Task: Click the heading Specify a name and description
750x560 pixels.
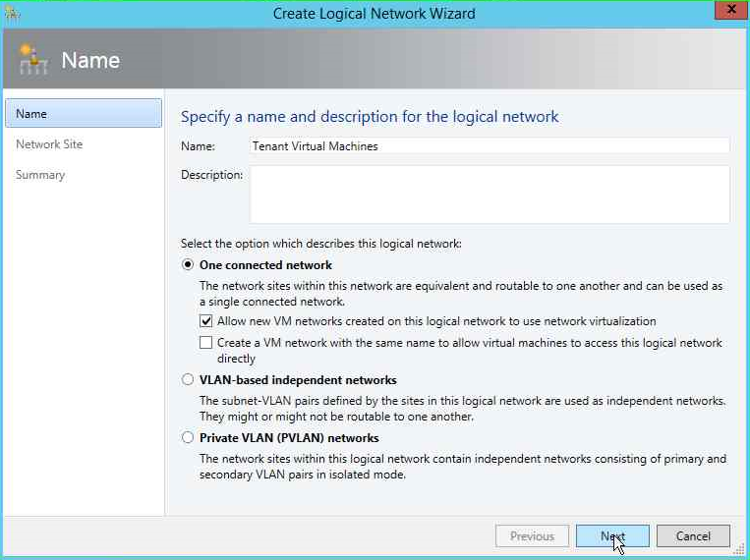Action: (x=370, y=116)
